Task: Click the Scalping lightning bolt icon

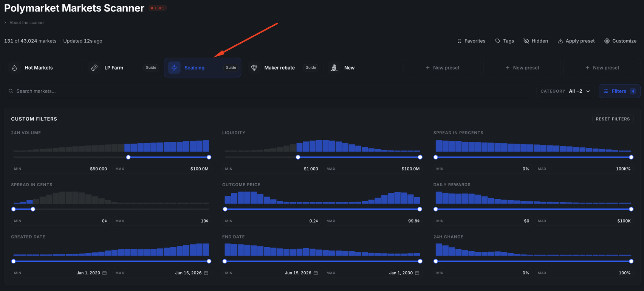Action: pos(174,68)
